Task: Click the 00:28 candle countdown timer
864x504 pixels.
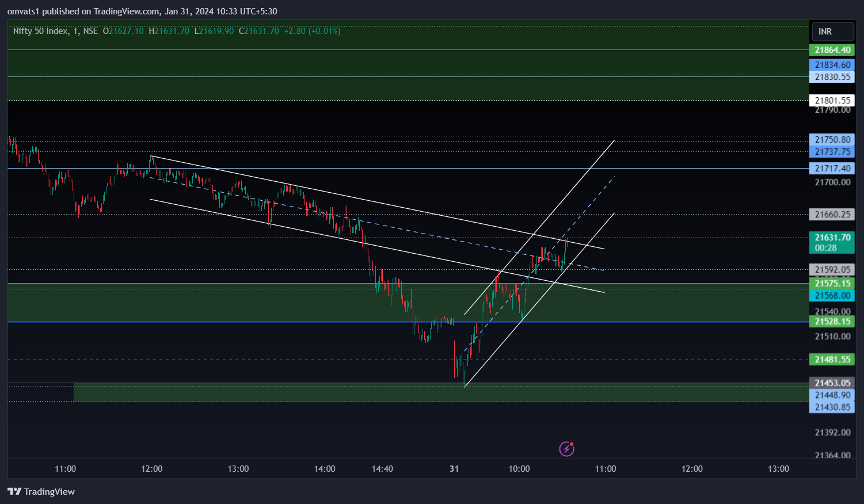Action: coord(826,248)
